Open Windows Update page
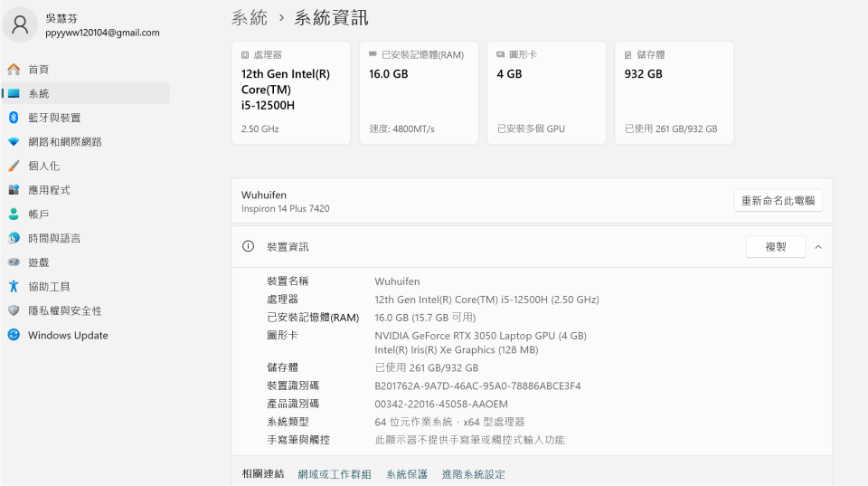This screenshot has width=868, height=486. click(86, 335)
